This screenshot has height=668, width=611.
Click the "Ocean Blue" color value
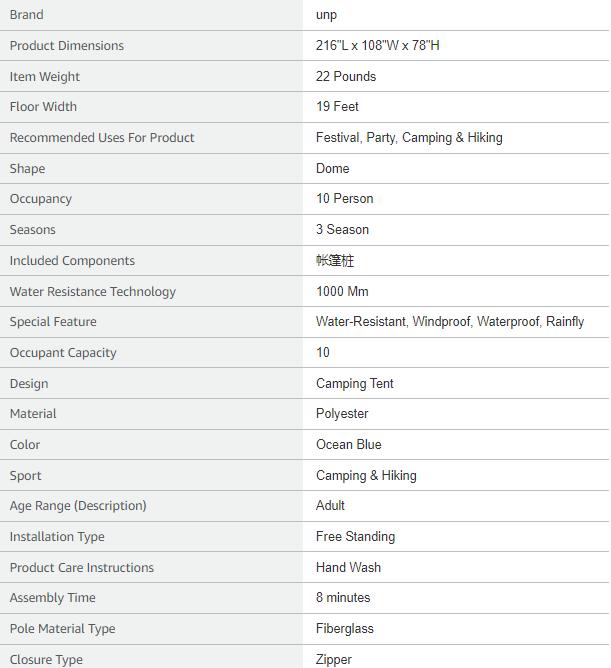click(349, 445)
